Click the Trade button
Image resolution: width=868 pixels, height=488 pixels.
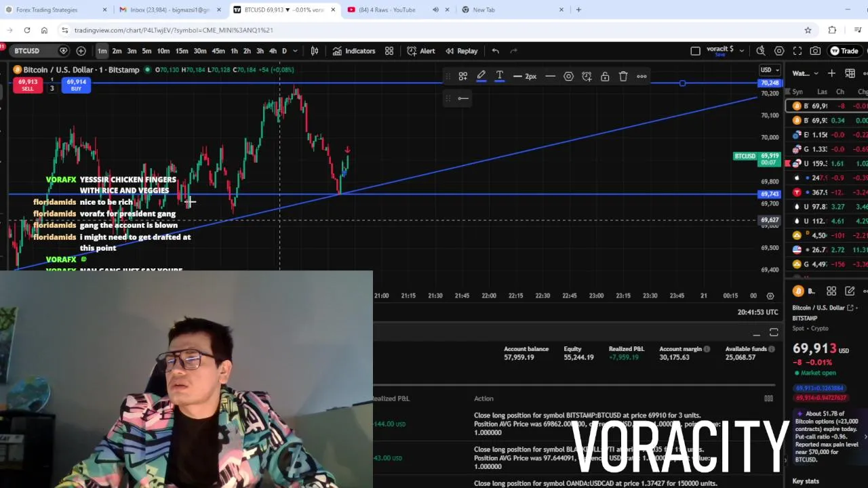coord(844,51)
